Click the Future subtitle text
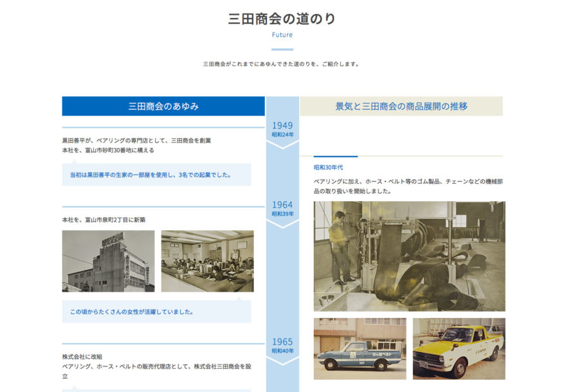 (x=282, y=35)
